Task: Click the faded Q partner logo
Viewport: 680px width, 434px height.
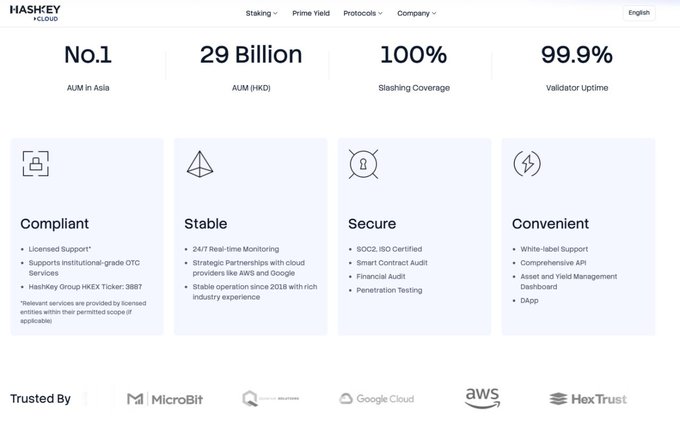Action: (271, 398)
